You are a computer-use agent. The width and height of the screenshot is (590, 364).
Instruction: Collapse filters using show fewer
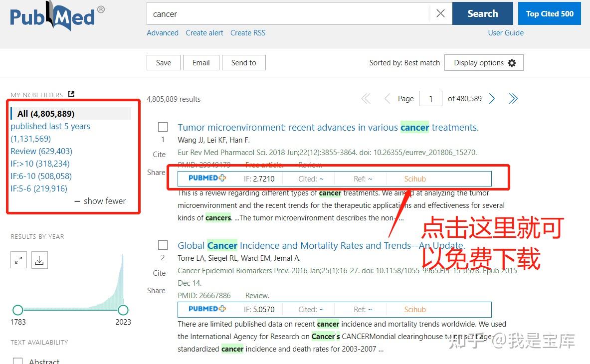(x=100, y=201)
